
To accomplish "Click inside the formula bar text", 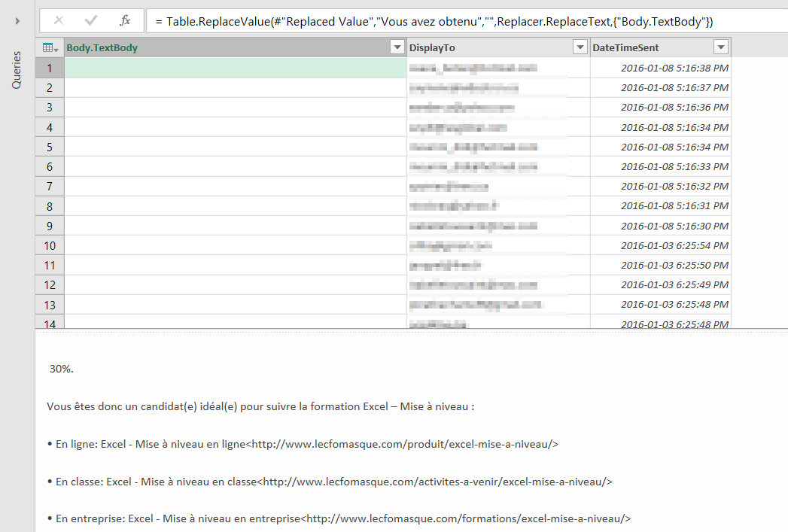I will 452,21.
